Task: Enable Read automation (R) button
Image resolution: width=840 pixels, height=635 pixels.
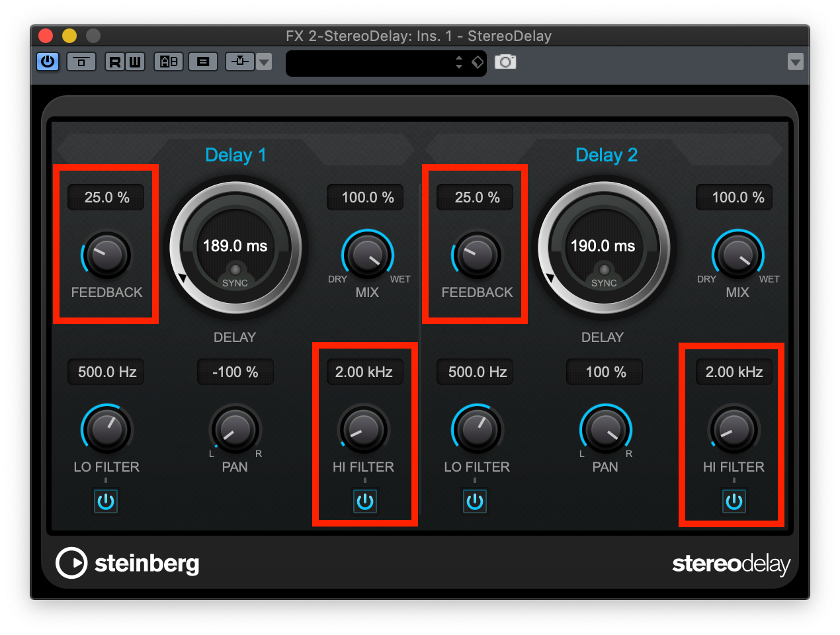Action: [x=115, y=62]
